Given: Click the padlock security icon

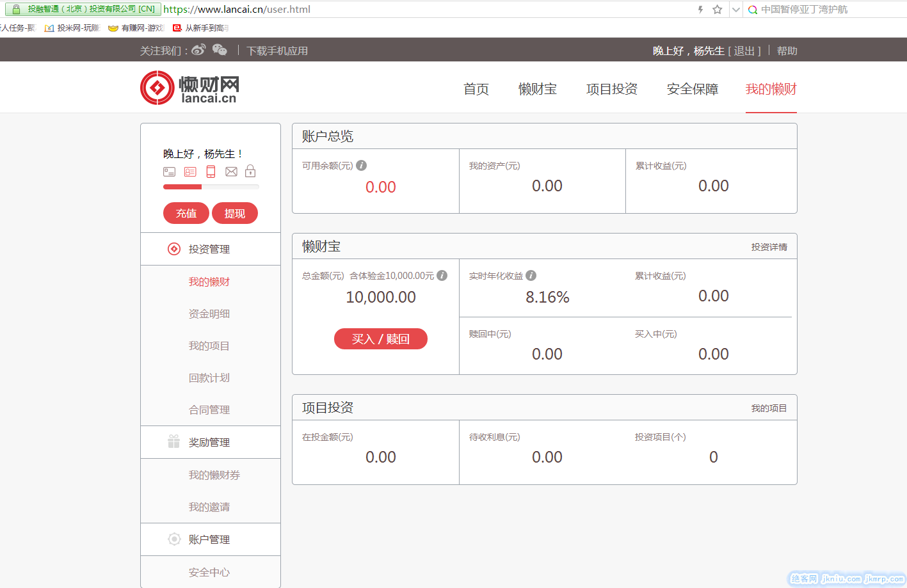Looking at the screenshot, I should pyautogui.click(x=250, y=171).
